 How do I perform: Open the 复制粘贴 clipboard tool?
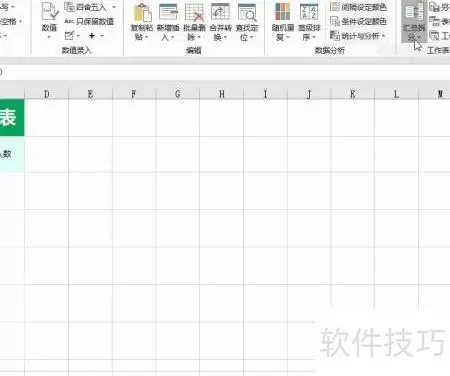coord(142,22)
